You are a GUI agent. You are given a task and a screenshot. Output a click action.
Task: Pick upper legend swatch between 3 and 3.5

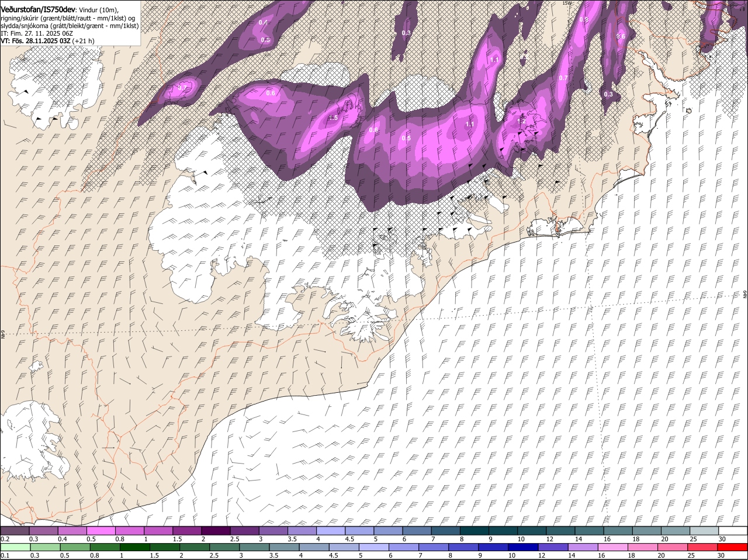pyautogui.click(x=274, y=531)
